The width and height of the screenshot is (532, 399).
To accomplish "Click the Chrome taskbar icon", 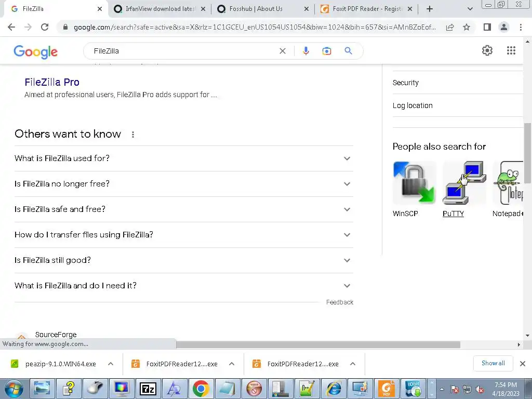I will coord(201,389).
